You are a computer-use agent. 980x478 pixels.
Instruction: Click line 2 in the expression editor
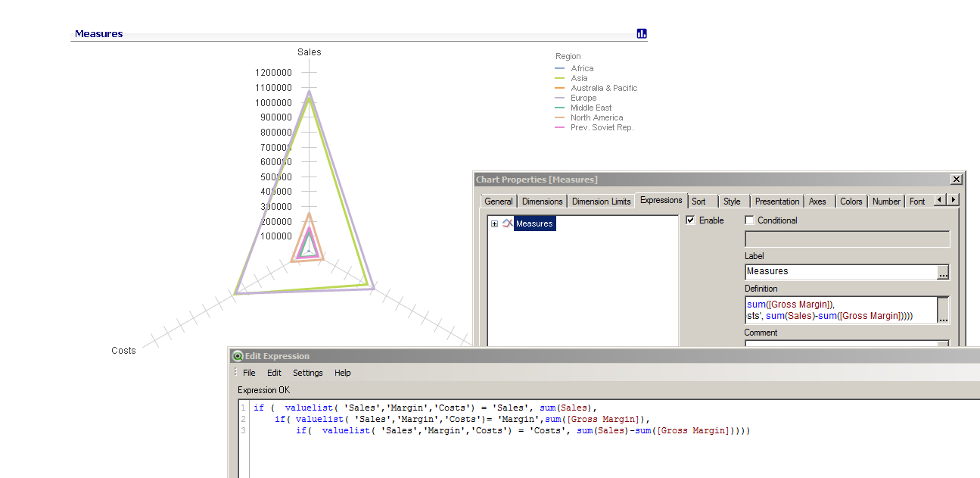click(462, 419)
